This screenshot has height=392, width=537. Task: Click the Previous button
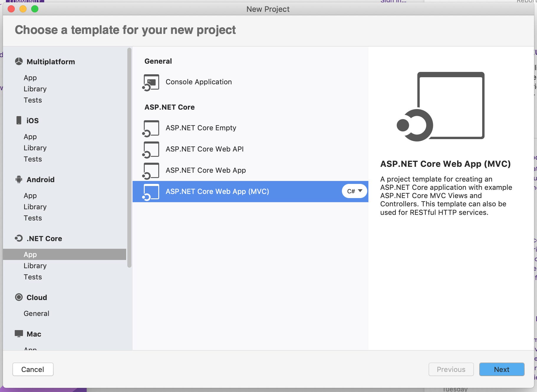[451, 369]
